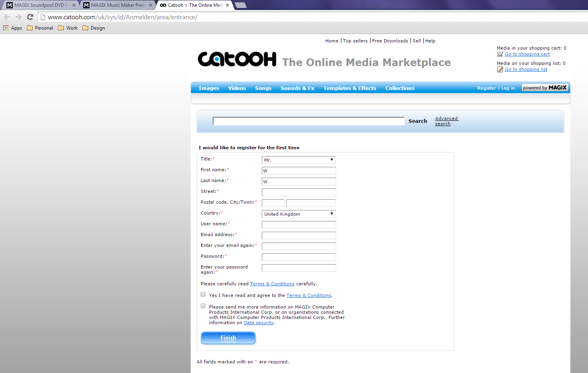
Task: Check the send more MAGIX information box
Action: (203, 306)
